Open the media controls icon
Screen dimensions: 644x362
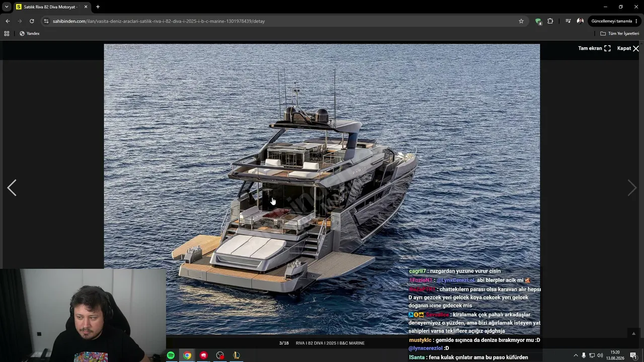click(x=568, y=21)
